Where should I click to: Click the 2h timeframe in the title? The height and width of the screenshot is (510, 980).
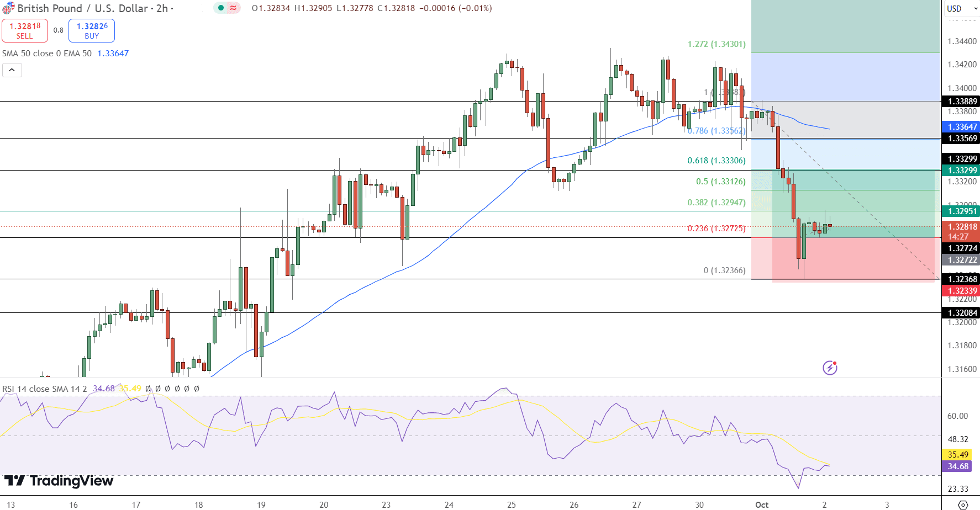coord(162,8)
